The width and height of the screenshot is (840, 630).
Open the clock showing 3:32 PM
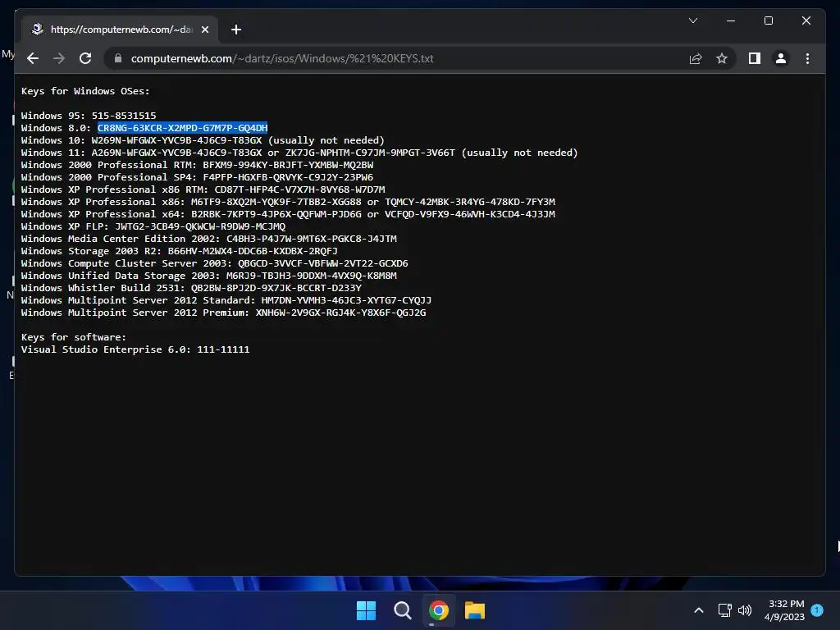(x=784, y=610)
